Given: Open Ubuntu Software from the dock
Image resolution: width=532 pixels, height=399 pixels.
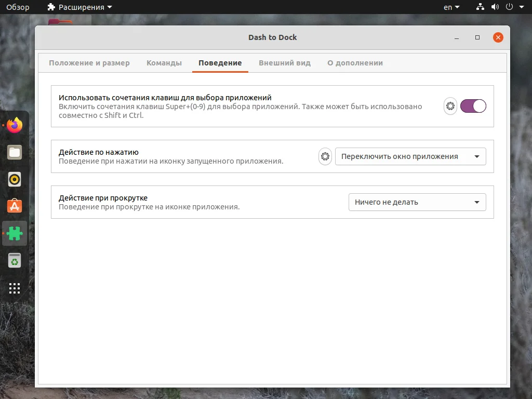Looking at the screenshot, I should (x=14, y=206).
